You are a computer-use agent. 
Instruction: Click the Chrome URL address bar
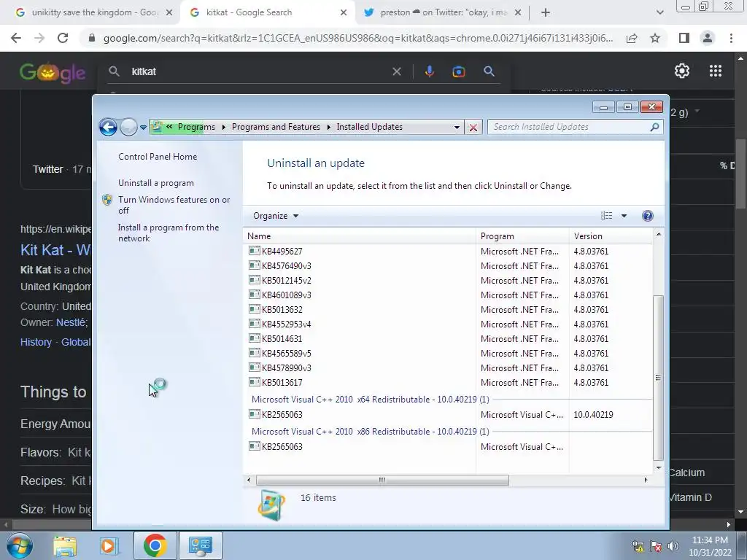point(357,38)
